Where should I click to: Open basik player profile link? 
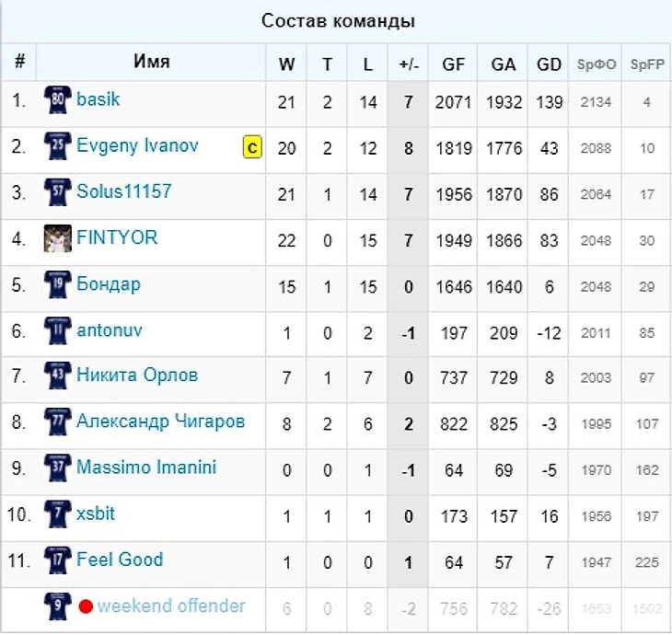(98, 99)
